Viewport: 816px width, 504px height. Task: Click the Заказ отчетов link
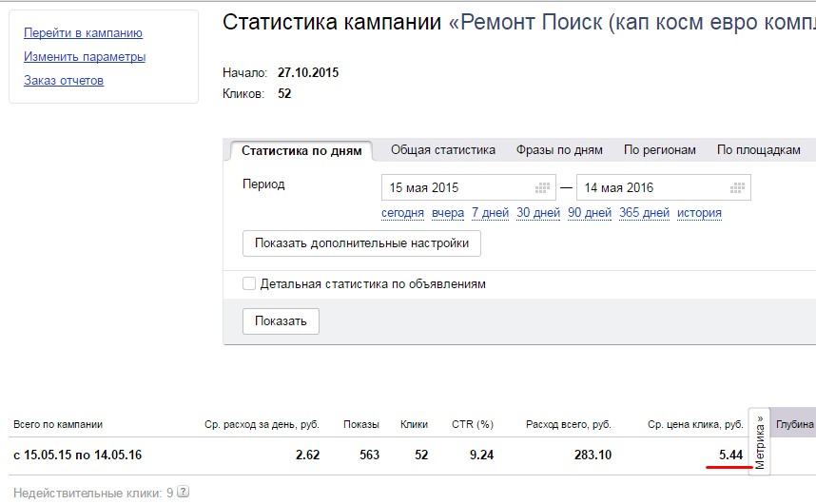tap(64, 81)
